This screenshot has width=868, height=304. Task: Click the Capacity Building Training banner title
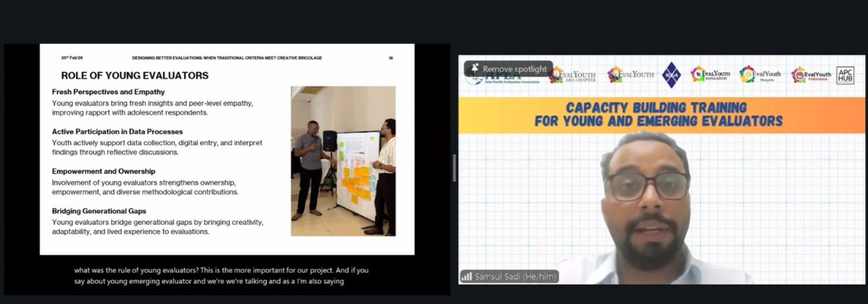pyautogui.click(x=659, y=114)
